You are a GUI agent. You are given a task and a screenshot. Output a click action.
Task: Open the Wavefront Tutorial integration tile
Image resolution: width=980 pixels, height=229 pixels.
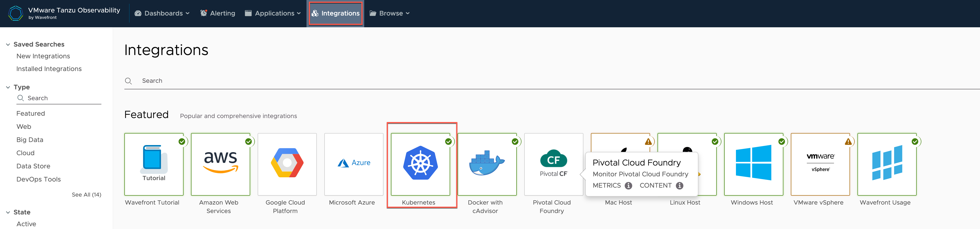(154, 164)
